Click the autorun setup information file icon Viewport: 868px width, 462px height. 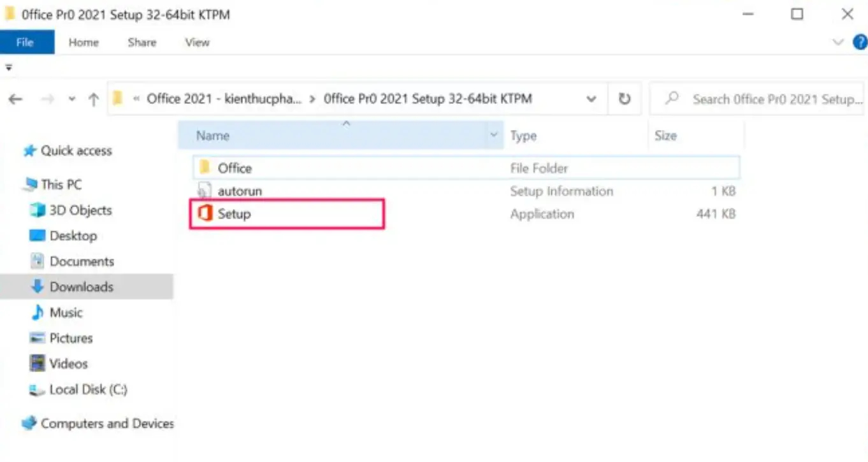(205, 191)
